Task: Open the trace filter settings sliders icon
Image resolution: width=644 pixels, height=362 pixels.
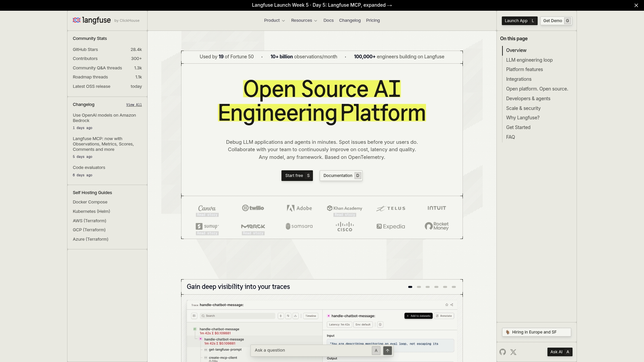Action: 288,316
